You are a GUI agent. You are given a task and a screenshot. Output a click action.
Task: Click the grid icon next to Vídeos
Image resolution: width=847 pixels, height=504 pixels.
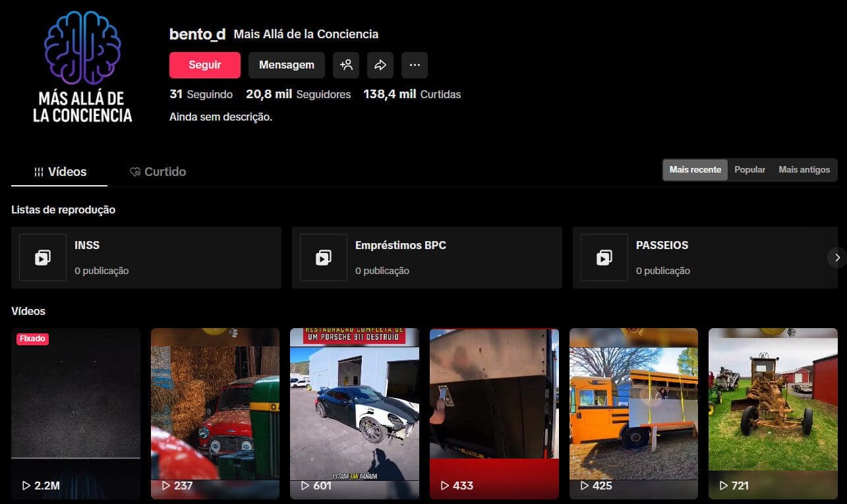tap(38, 171)
